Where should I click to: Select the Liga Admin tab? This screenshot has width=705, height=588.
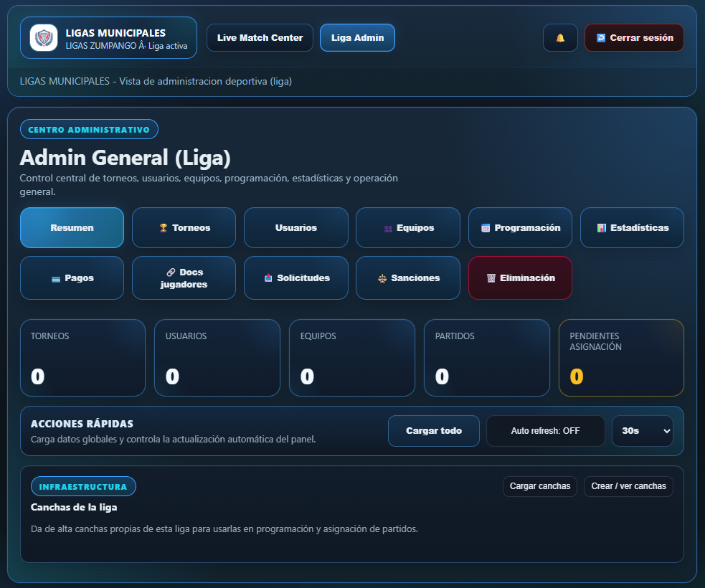[357, 37]
